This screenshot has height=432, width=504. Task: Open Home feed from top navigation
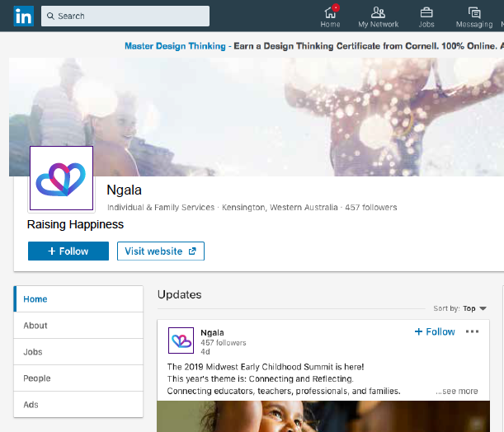click(x=330, y=16)
